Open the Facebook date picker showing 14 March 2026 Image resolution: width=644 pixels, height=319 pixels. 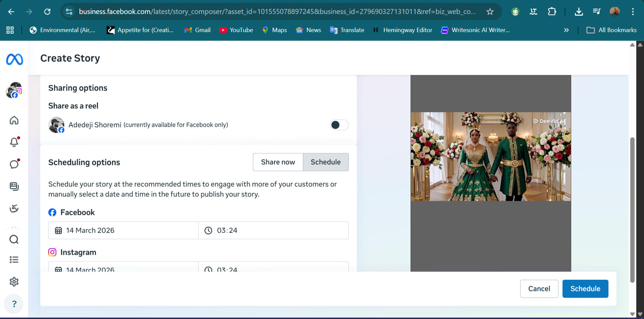[123, 230]
